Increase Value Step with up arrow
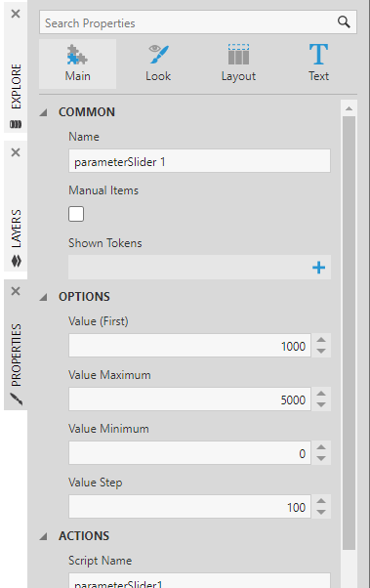This screenshot has height=588, width=370. tap(321, 501)
